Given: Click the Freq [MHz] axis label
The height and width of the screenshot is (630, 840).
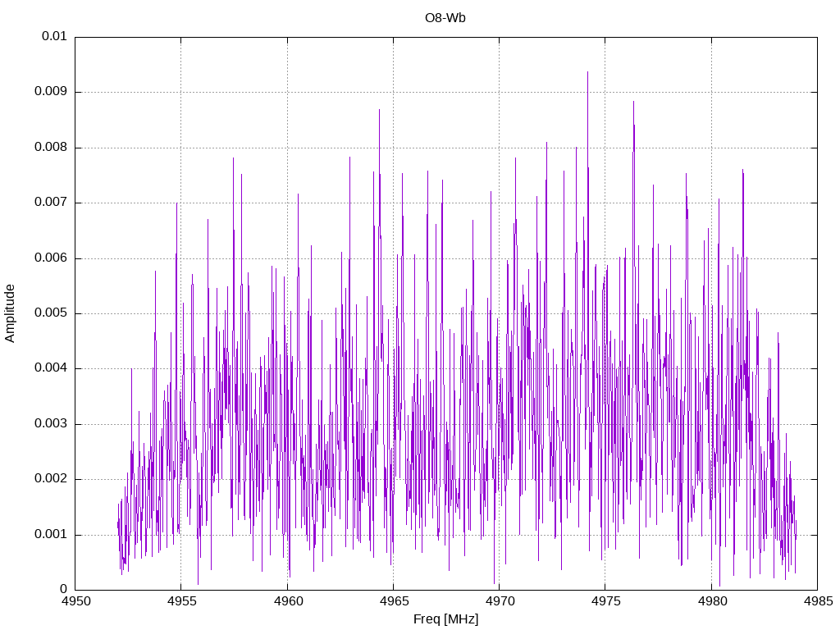Looking at the screenshot, I should tap(445, 619).
